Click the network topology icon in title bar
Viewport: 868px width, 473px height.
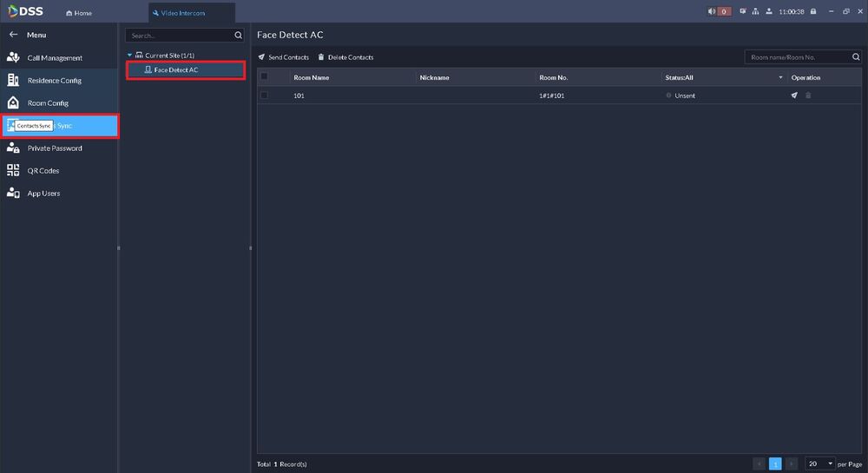tap(755, 12)
